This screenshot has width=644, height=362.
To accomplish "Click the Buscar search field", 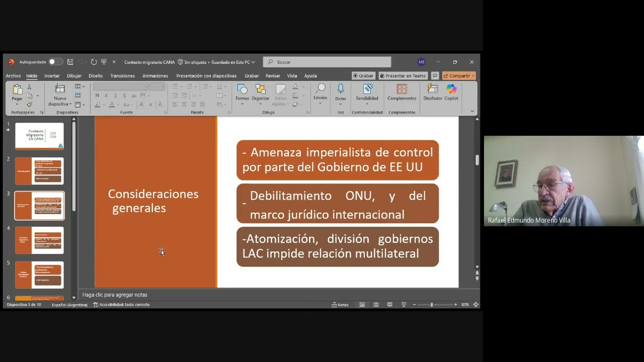I will coord(327,62).
